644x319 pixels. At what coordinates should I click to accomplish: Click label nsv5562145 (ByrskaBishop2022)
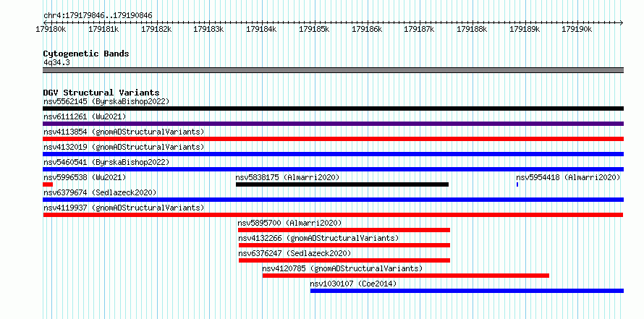pyautogui.click(x=106, y=101)
